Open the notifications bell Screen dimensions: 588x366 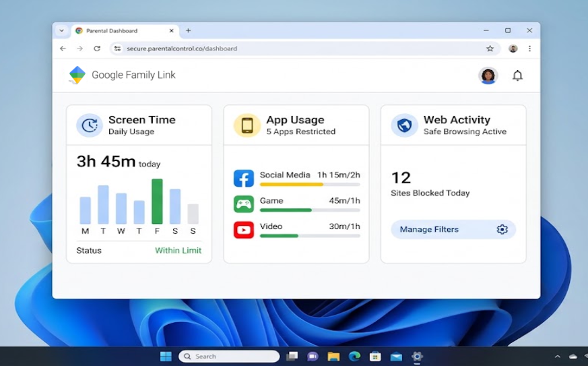(517, 75)
